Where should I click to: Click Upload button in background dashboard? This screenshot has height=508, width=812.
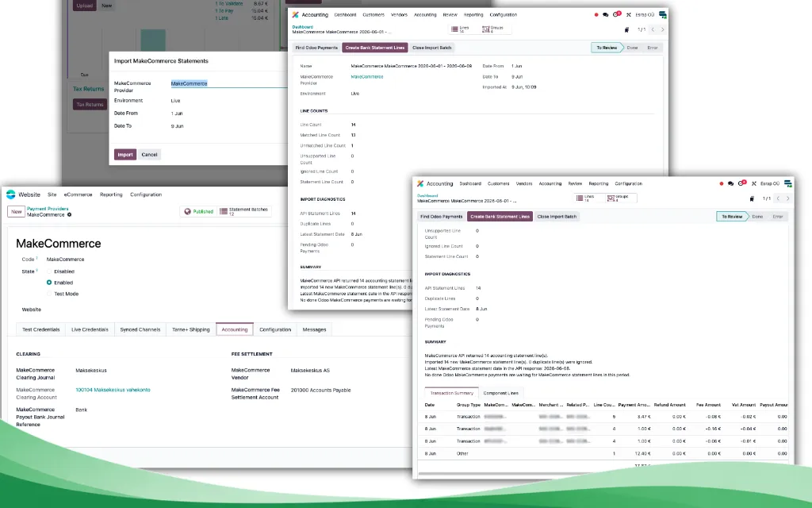[x=84, y=6]
